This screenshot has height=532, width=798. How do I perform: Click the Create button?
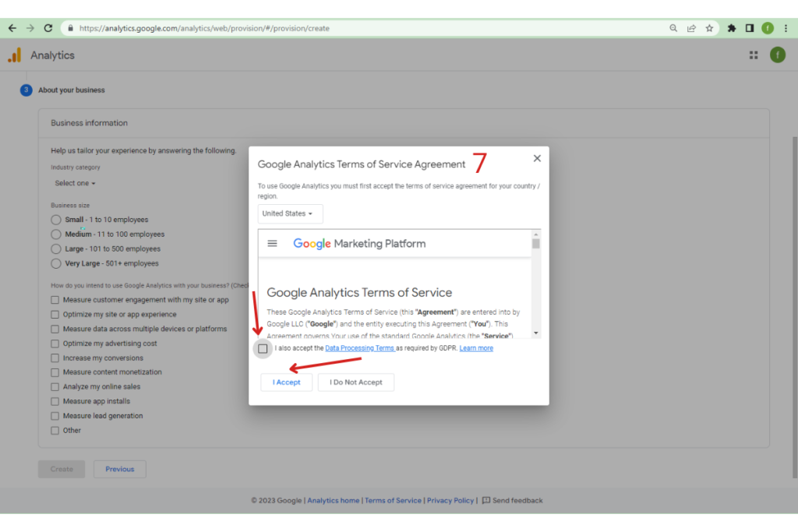click(x=62, y=470)
